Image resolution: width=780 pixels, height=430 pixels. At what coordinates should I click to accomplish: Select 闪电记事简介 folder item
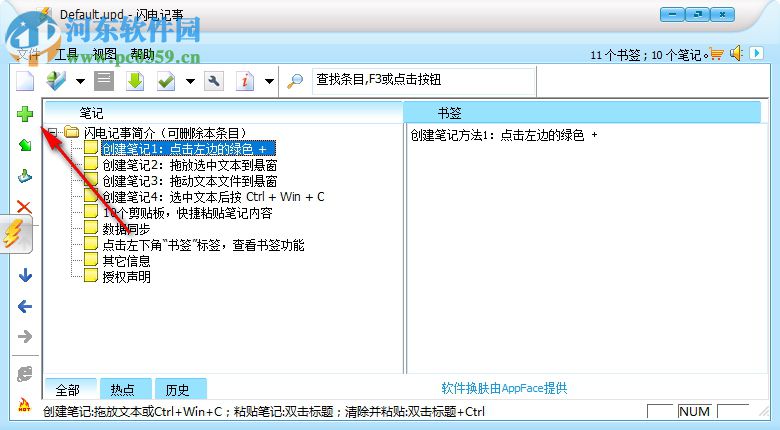coord(165,133)
